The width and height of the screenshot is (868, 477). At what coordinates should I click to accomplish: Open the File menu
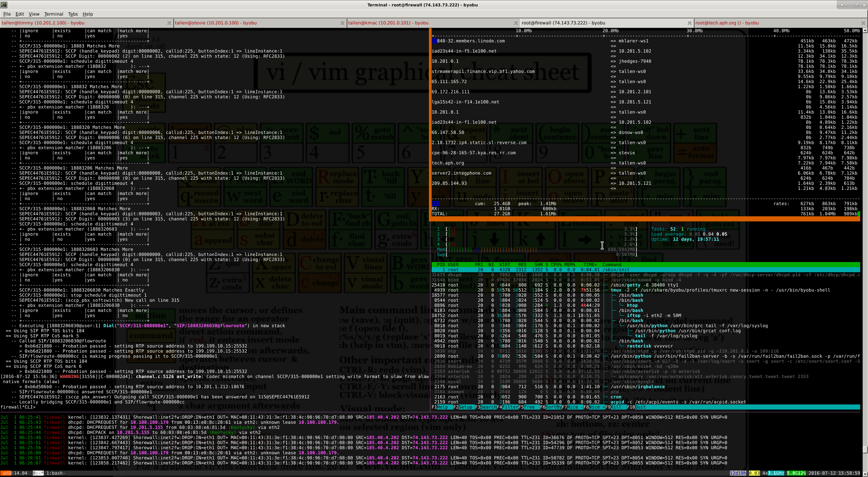[x=7, y=14]
